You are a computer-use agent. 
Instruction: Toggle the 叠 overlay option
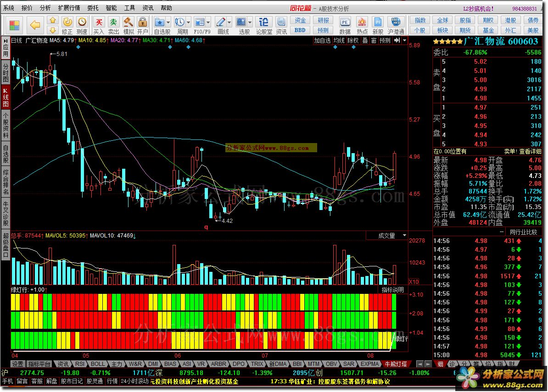coord(365,40)
